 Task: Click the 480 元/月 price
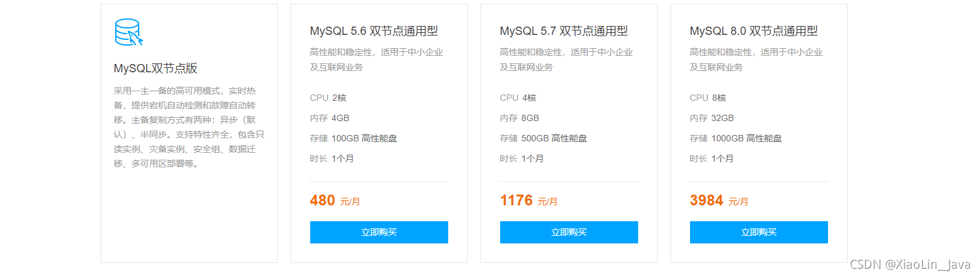click(x=335, y=201)
